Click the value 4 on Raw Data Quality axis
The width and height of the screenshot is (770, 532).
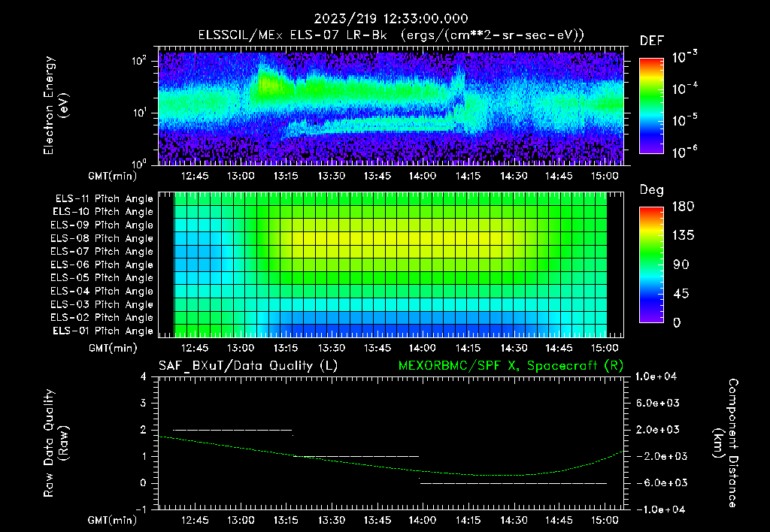144,377
